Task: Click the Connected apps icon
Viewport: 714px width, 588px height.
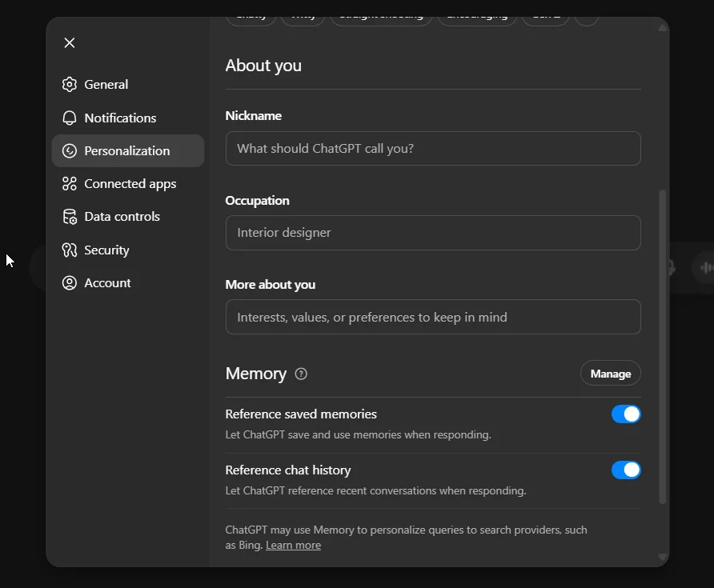Action: pos(69,183)
